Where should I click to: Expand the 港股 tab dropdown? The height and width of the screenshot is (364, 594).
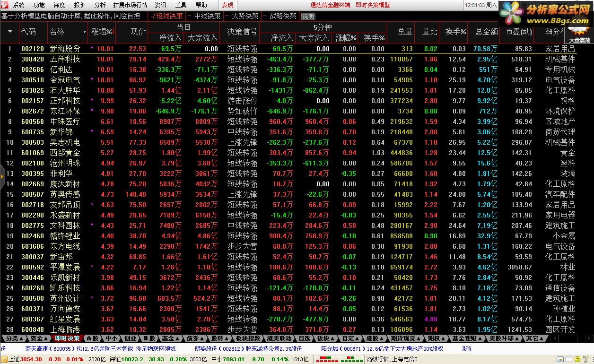coord(375,338)
